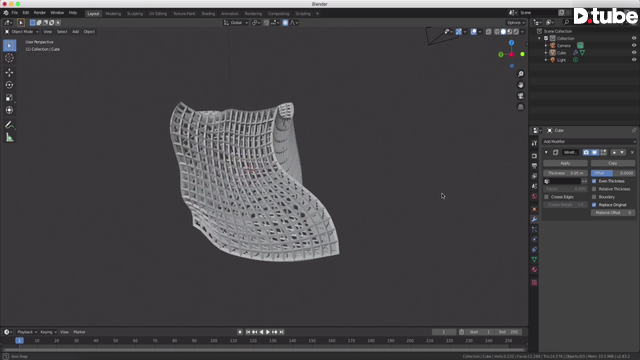Move the modifier up in stack
This screenshot has width=640, height=360.
[614, 152]
